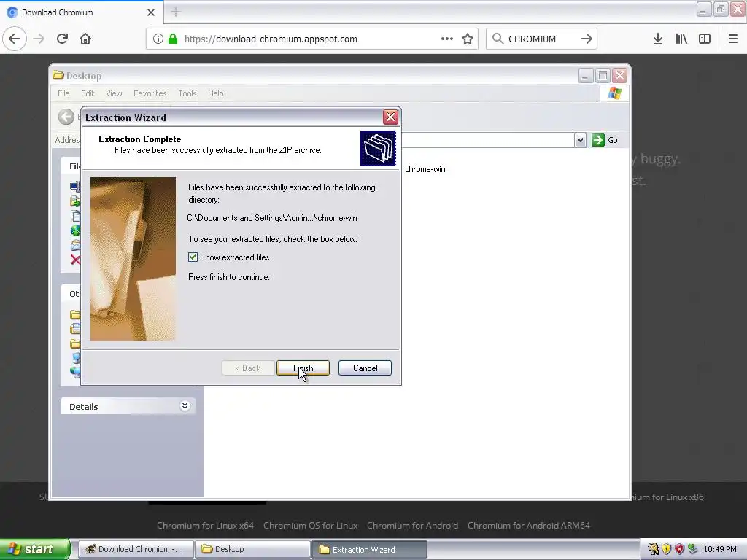Click the Desktop window folder title icon
Screen dimensions: 747x560
58,75
